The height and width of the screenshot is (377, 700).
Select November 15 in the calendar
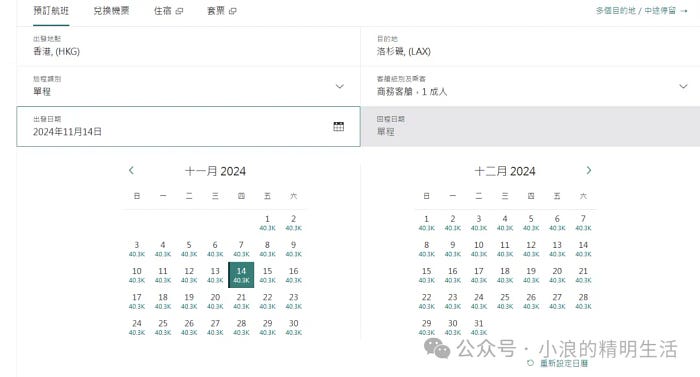tap(267, 275)
